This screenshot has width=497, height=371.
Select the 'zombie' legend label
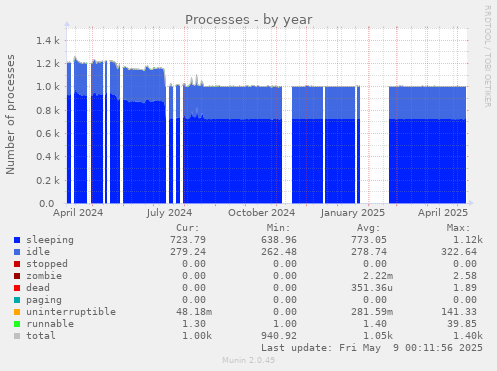(44, 276)
